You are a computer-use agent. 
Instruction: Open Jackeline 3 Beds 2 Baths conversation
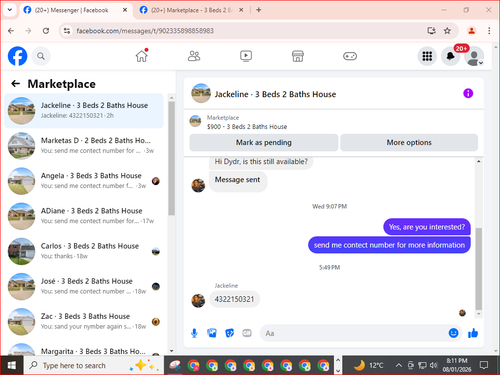coord(84,110)
